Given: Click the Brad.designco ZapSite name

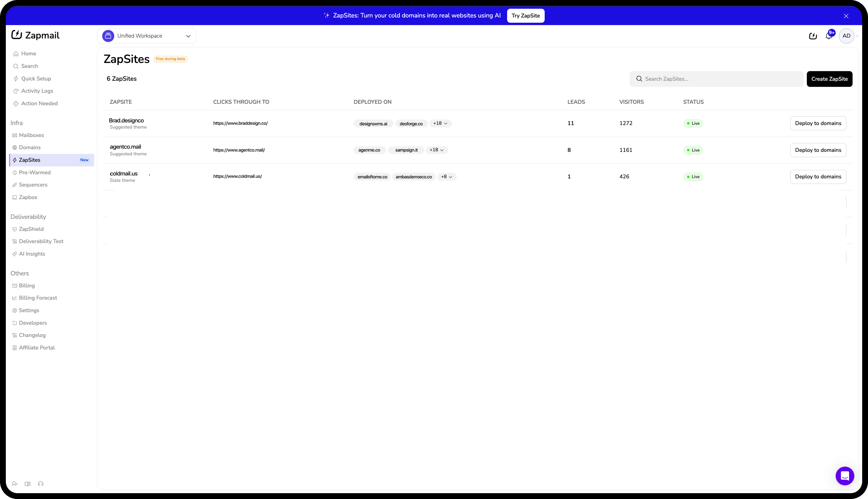Looking at the screenshot, I should [126, 121].
